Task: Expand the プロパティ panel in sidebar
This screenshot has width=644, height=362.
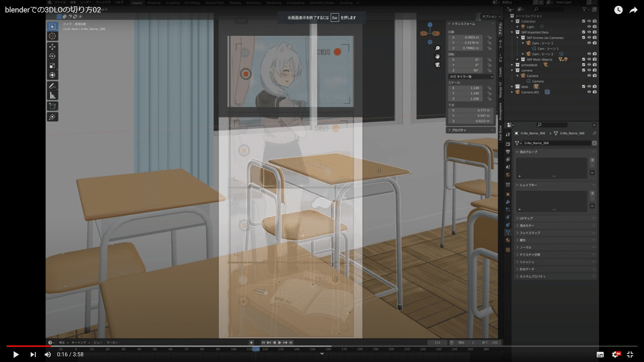Action: pos(471,130)
